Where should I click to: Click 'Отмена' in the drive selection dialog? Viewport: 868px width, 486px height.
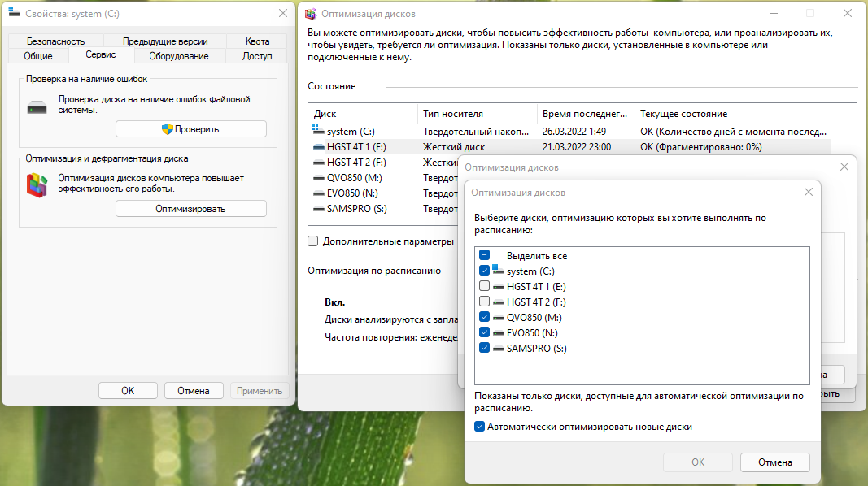tap(775, 462)
